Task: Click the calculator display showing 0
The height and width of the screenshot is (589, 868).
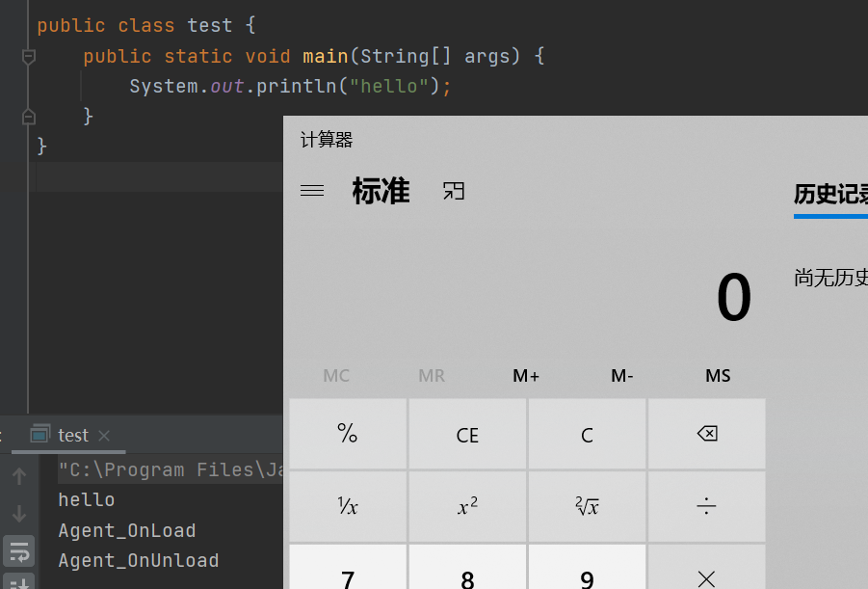Action: [x=733, y=298]
